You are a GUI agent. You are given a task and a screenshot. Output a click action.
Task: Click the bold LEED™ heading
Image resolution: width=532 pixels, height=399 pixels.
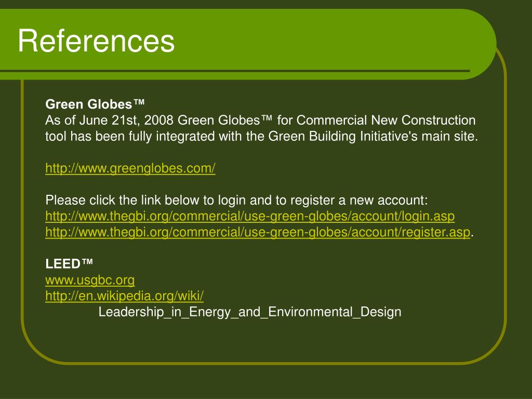click(69, 263)
